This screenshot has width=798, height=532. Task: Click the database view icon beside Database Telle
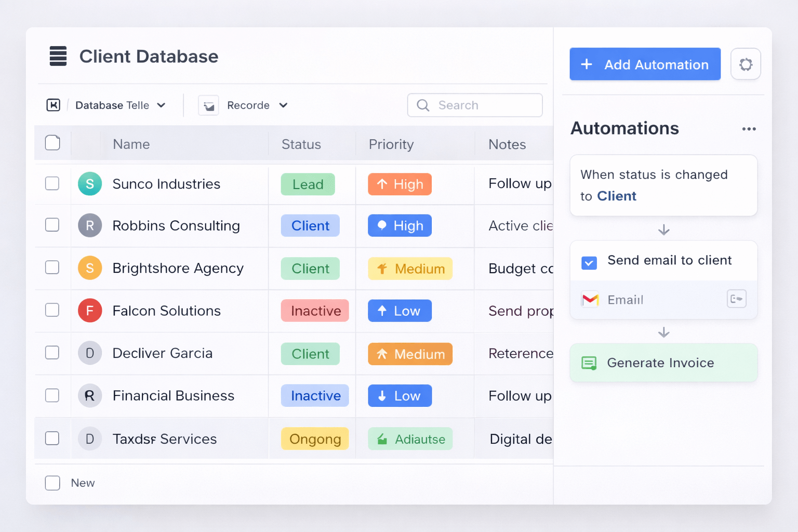[54, 105]
